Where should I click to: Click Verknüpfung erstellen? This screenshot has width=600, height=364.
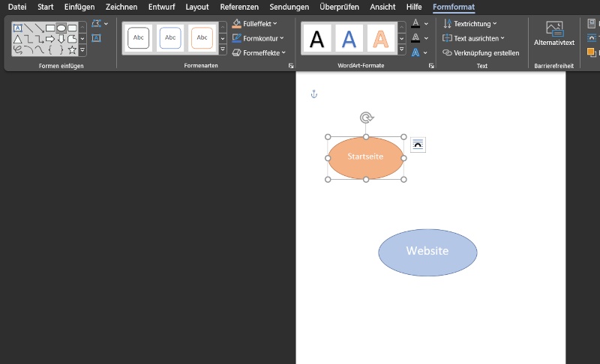coord(481,52)
